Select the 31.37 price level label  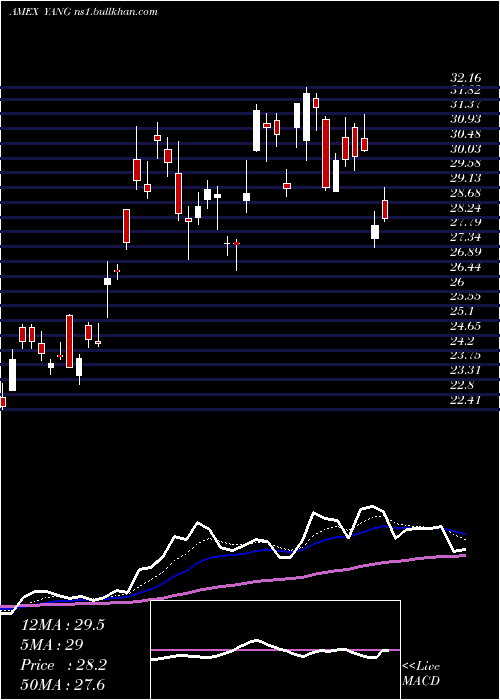click(466, 104)
